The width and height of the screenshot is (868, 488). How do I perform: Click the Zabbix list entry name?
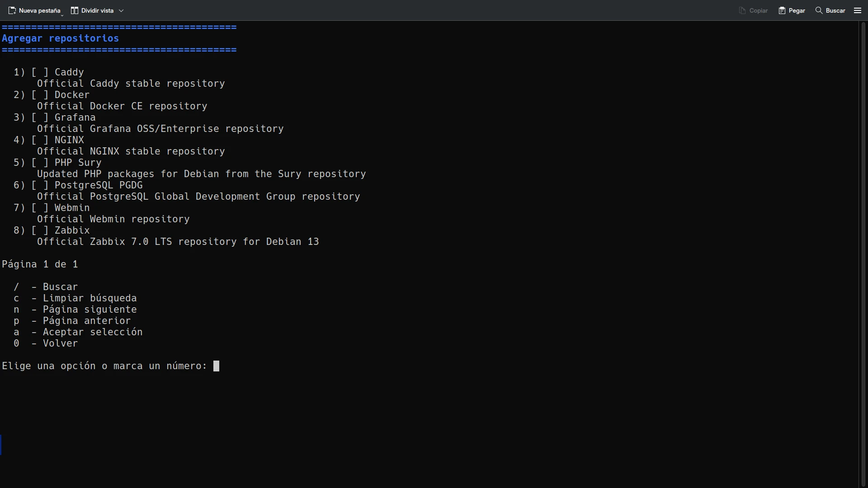72,230
